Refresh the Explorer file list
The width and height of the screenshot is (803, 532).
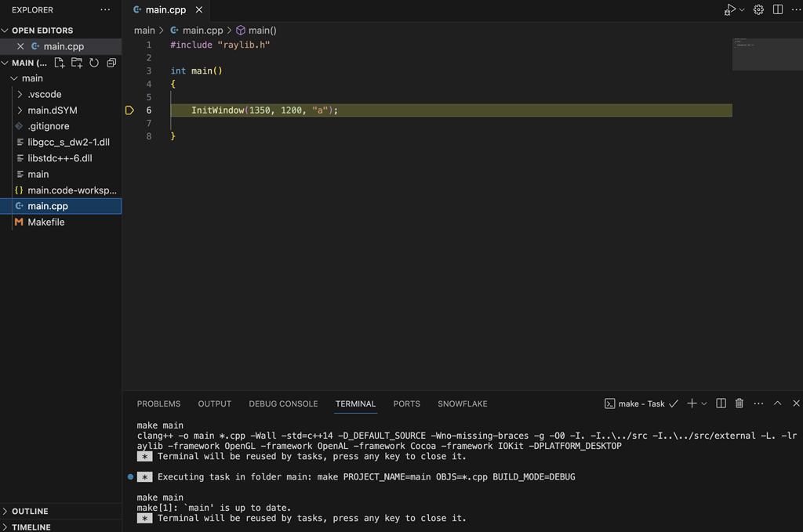93,63
